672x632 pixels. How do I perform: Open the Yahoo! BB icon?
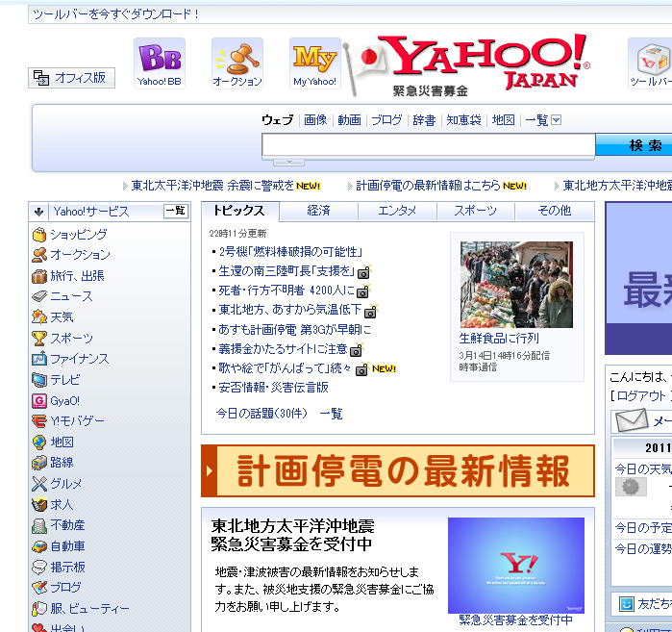(x=159, y=63)
